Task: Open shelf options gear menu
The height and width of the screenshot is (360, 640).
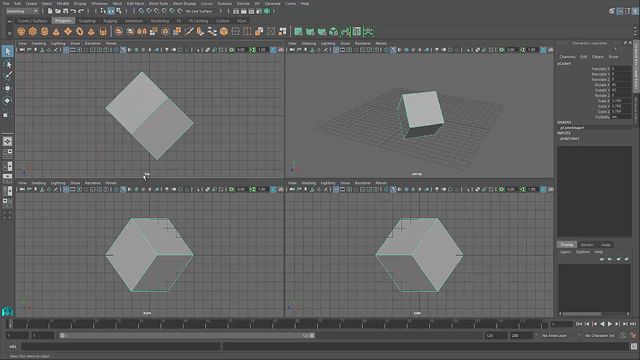Action: coord(9,33)
